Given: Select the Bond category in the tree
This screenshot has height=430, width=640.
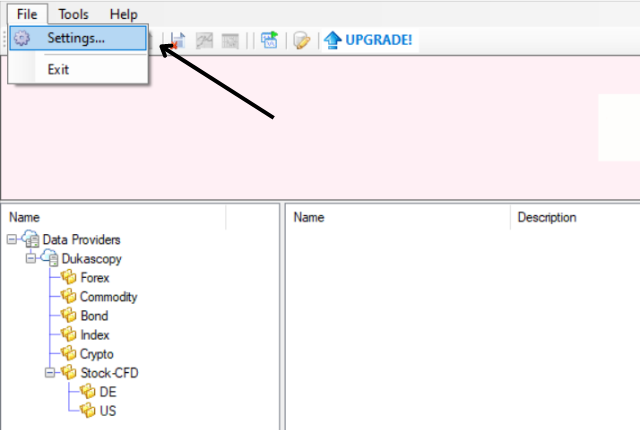Looking at the screenshot, I should (x=94, y=316).
